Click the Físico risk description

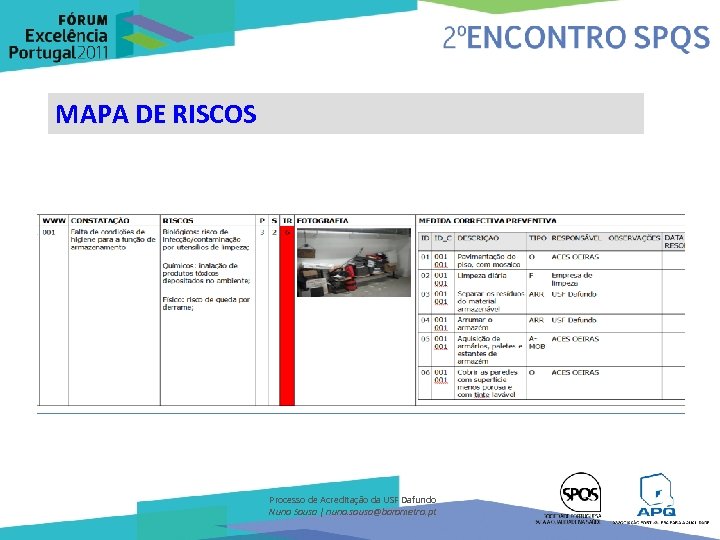point(206,304)
